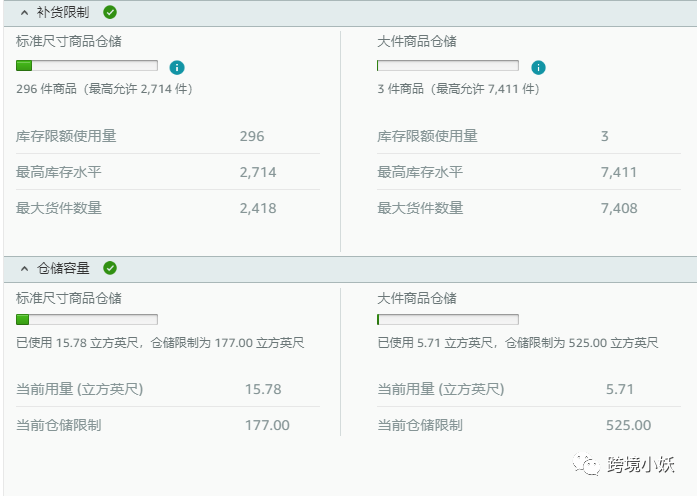
Task: Open info icon for 大件商品仓储 restock limit
Action: (x=538, y=67)
